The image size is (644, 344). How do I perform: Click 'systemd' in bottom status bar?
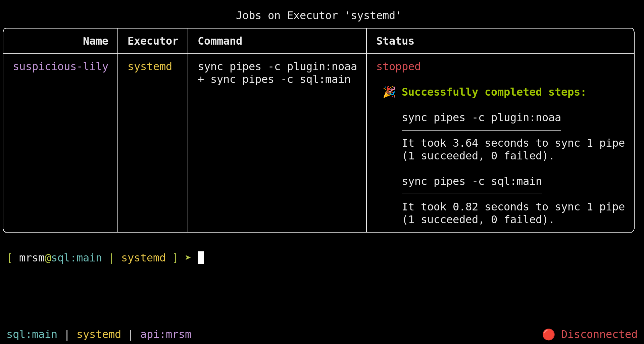click(99, 334)
